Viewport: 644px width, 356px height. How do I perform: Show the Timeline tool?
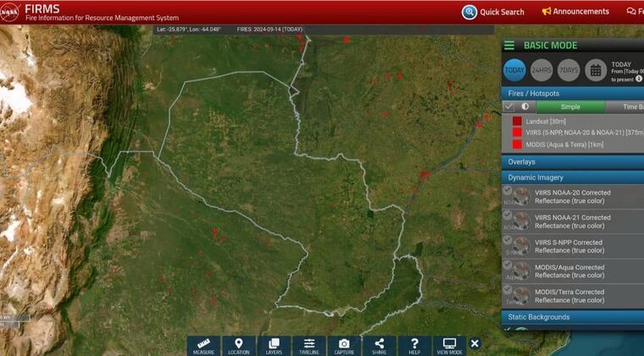tap(309, 344)
